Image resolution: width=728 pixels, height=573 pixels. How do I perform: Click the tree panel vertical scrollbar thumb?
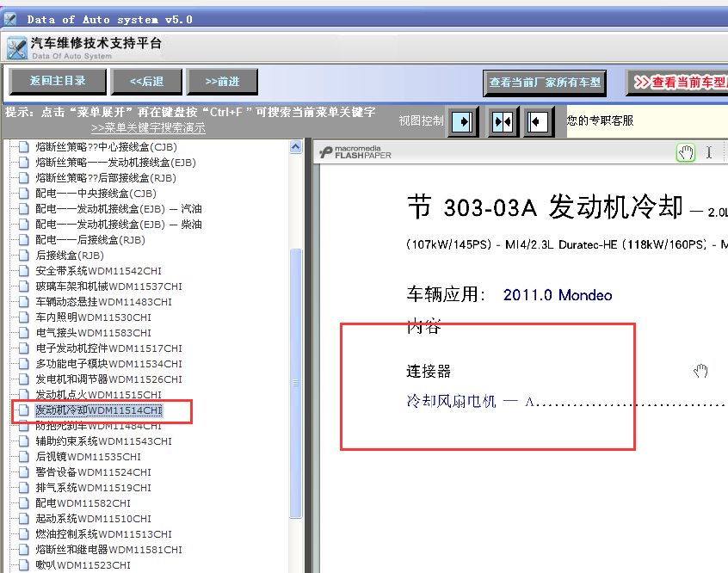[x=295, y=383]
